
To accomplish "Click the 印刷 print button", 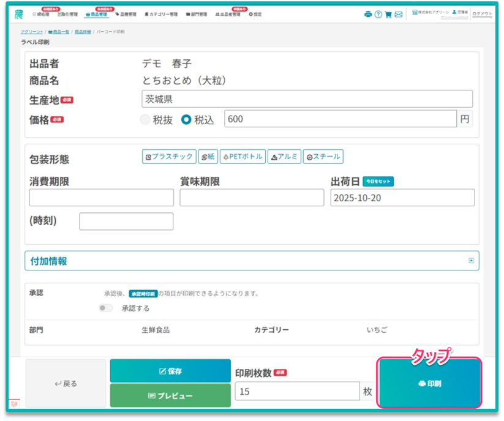I will [429, 383].
